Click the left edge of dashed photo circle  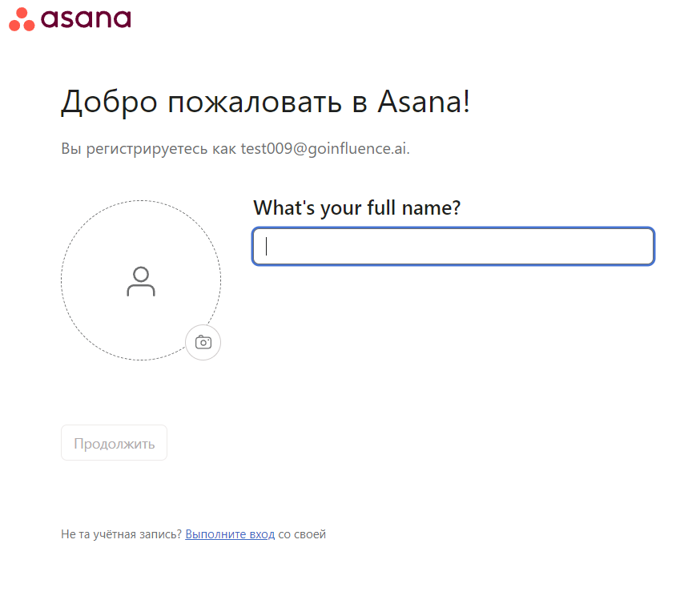(x=62, y=280)
